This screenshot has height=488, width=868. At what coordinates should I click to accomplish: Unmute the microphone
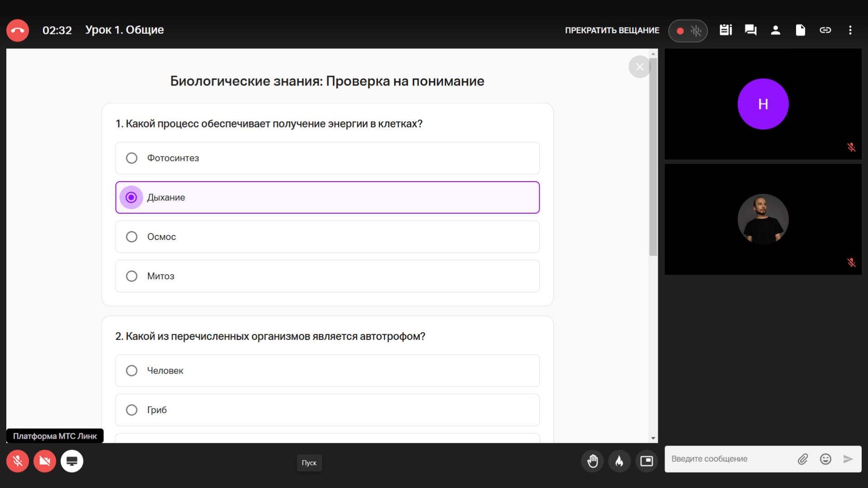pyautogui.click(x=18, y=461)
